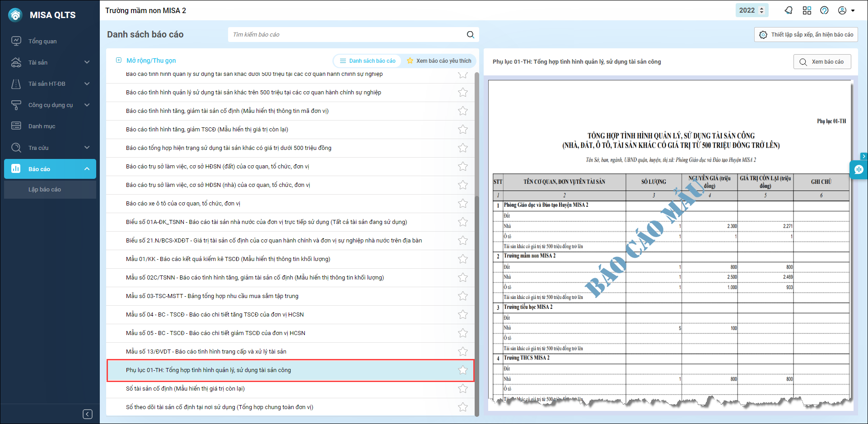
Task: Select Mẫu 01/KK kết quả kiểm kê TSCĐ row
Action: 290,259
